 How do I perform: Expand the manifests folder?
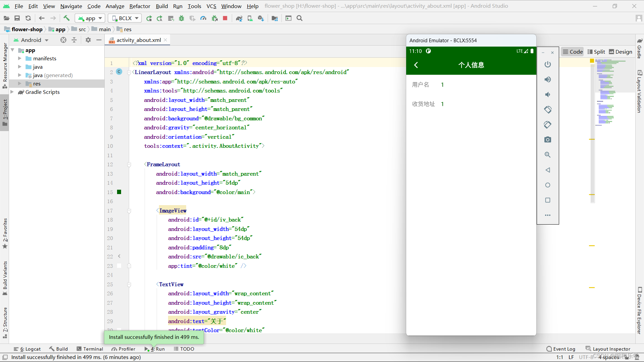(19, 58)
